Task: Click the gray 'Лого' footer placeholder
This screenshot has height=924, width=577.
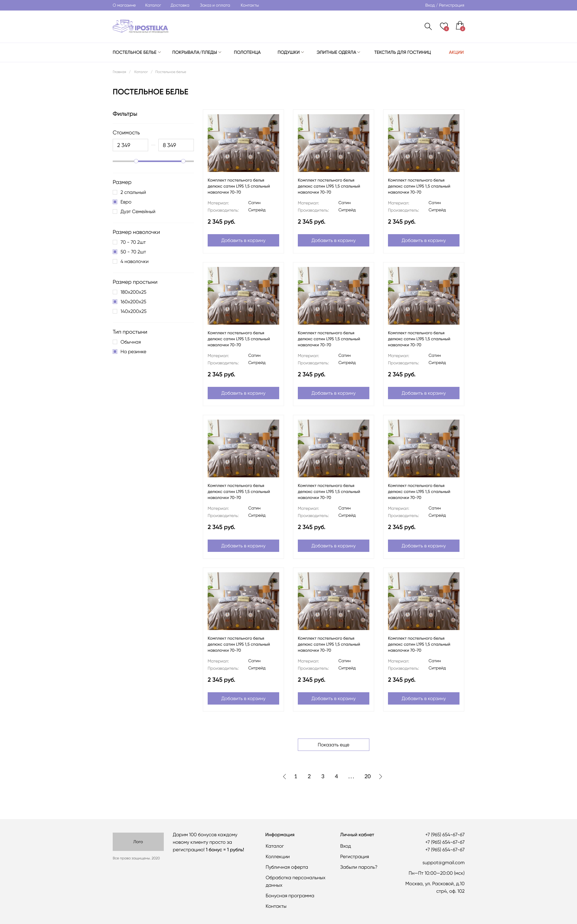Action: click(x=138, y=842)
